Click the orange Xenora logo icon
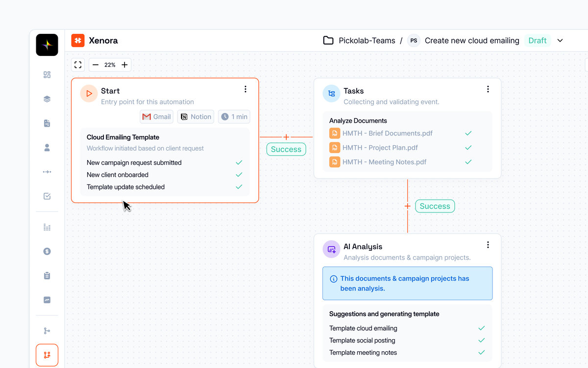Screen dimensions: 588x368 tap(78, 41)
